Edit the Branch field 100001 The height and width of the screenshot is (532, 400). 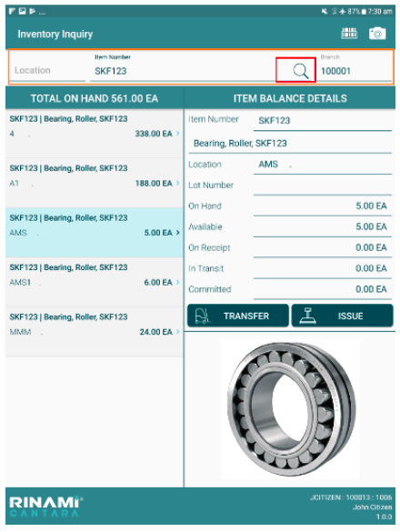(355, 71)
